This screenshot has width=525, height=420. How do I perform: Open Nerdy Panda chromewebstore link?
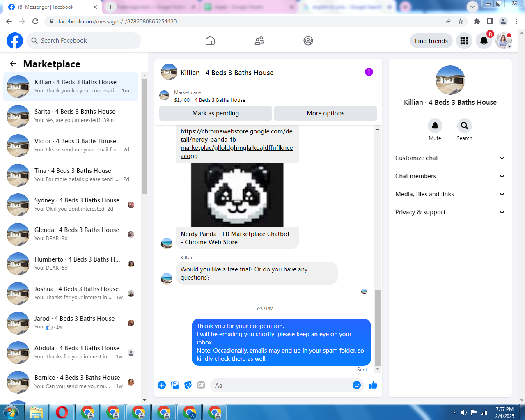236,144
